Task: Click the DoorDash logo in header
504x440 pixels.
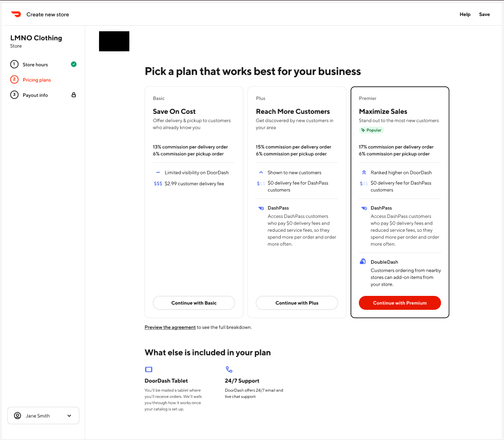Action: tap(16, 14)
